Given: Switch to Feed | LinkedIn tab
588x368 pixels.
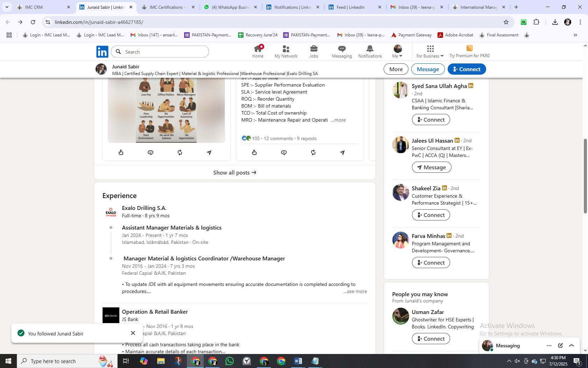Looking at the screenshot, I should [x=354, y=7].
